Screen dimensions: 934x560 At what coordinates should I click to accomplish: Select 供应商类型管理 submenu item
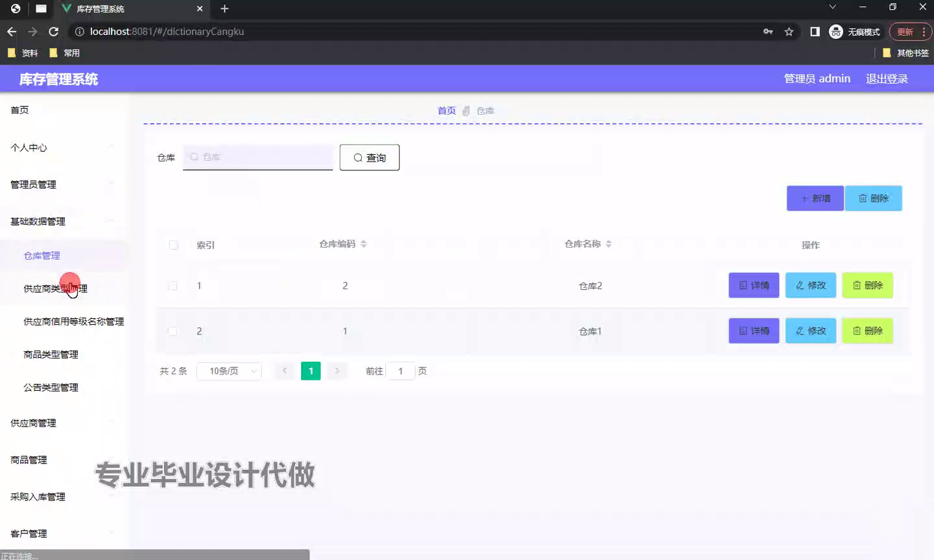click(x=64, y=289)
